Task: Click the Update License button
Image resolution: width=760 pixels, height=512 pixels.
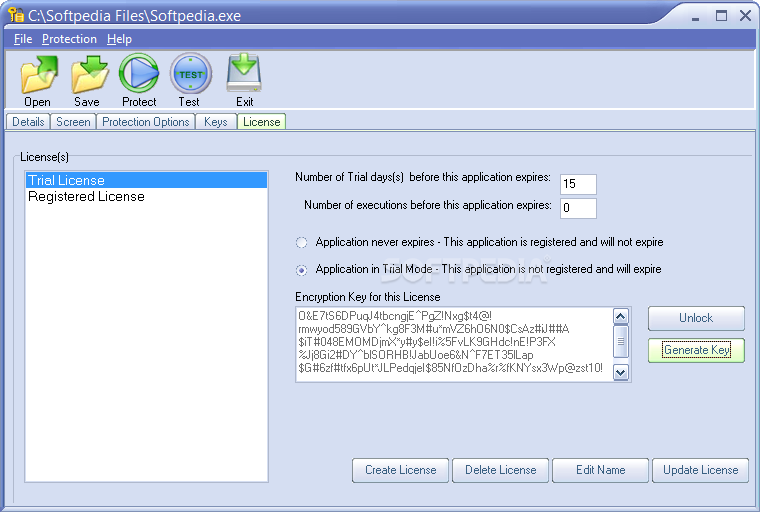Action: click(700, 470)
